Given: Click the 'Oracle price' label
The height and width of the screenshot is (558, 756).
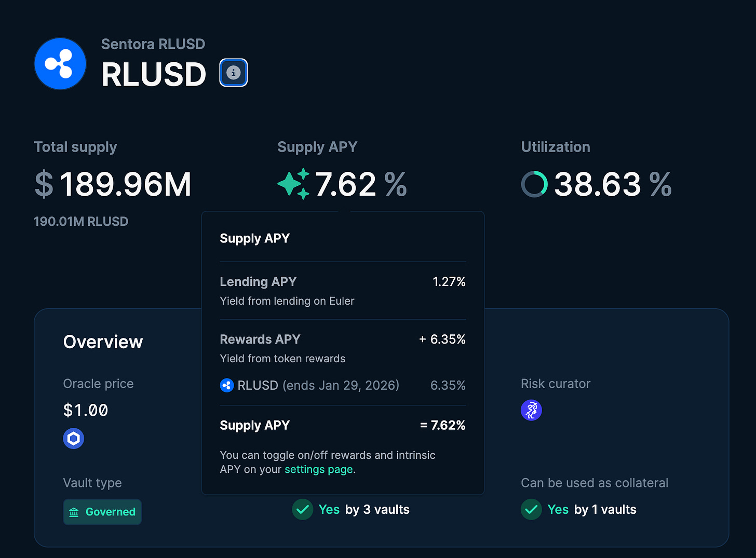Looking at the screenshot, I should (x=98, y=384).
